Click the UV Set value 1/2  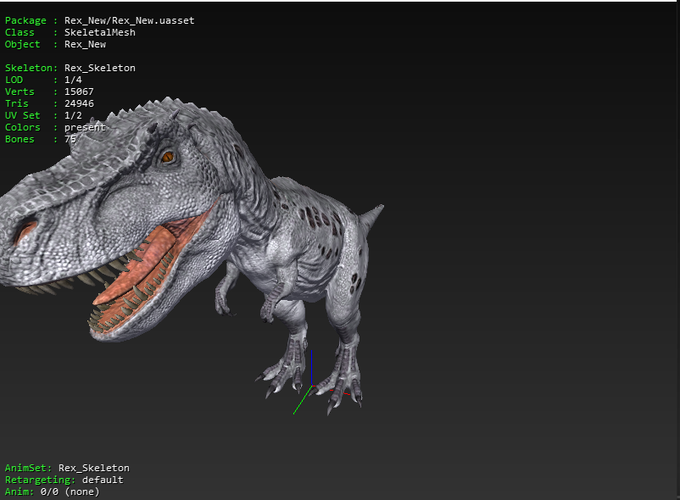pyautogui.click(x=73, y=115)
